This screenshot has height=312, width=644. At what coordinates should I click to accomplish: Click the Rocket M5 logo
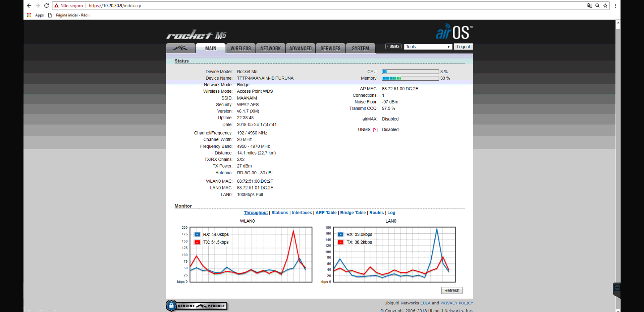196,35
